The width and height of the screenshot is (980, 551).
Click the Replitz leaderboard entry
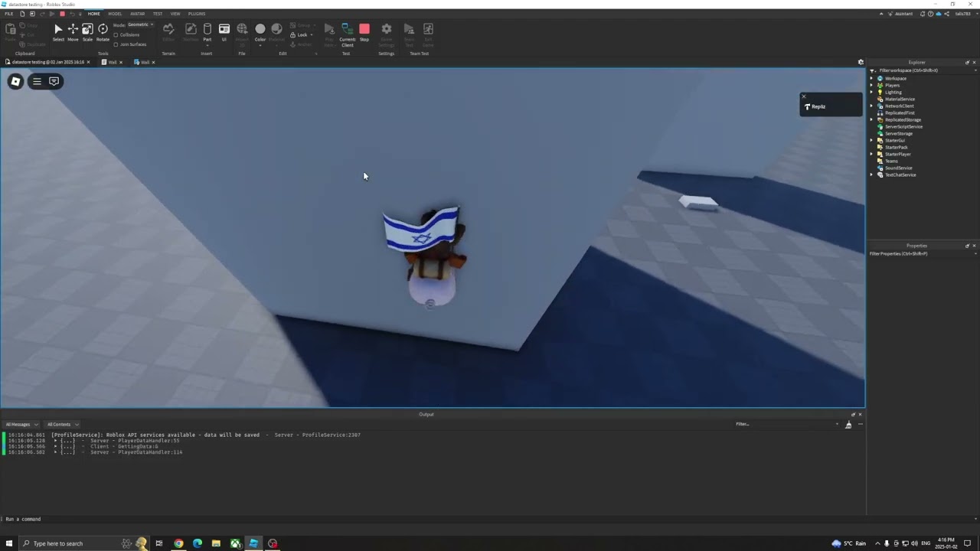(831, 106)
